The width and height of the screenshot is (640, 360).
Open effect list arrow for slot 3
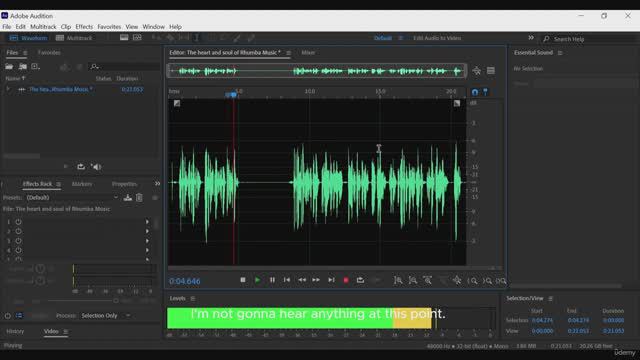coord(147,241)
